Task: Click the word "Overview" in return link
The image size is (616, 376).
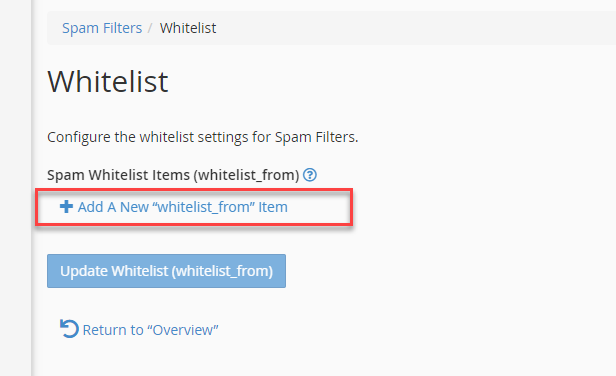Action: click(x=183, y=330)
